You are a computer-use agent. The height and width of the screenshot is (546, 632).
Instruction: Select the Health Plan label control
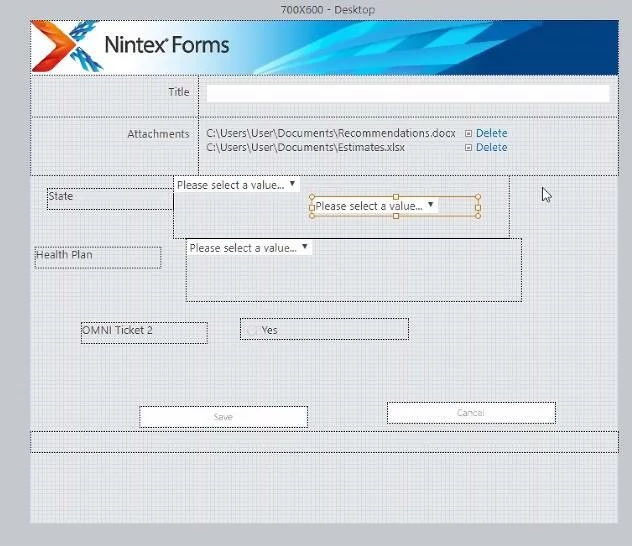pos(98,257)
